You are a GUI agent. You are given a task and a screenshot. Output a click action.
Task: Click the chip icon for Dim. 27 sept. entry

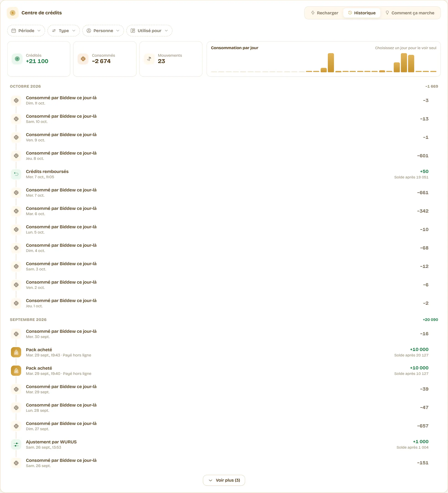pos(16,426)
